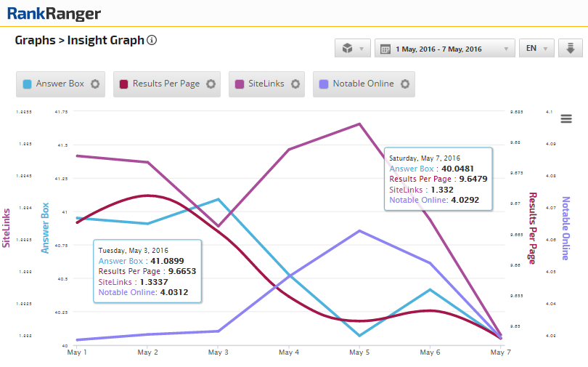The height and width of the screenshot is (367, 588).
Task: Click the download arrow icon
Action: point(571,49)
